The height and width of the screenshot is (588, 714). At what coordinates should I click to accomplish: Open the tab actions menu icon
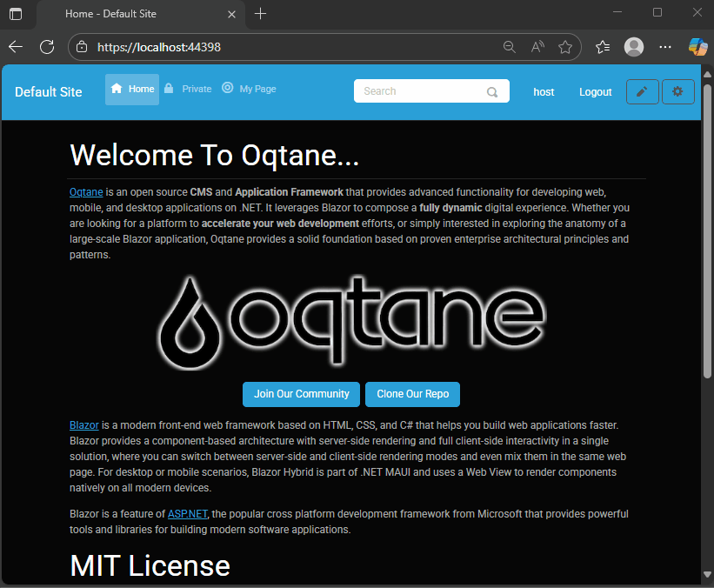pos(16,14)
